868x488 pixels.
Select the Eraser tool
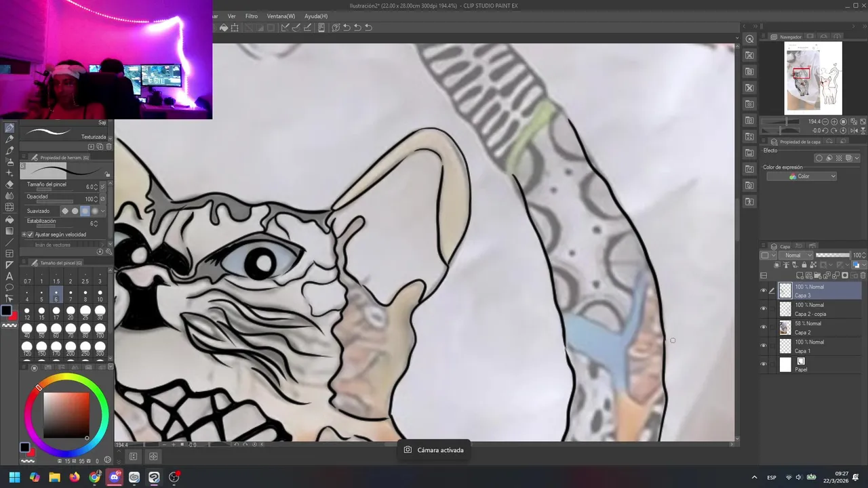tap(9, 184)
